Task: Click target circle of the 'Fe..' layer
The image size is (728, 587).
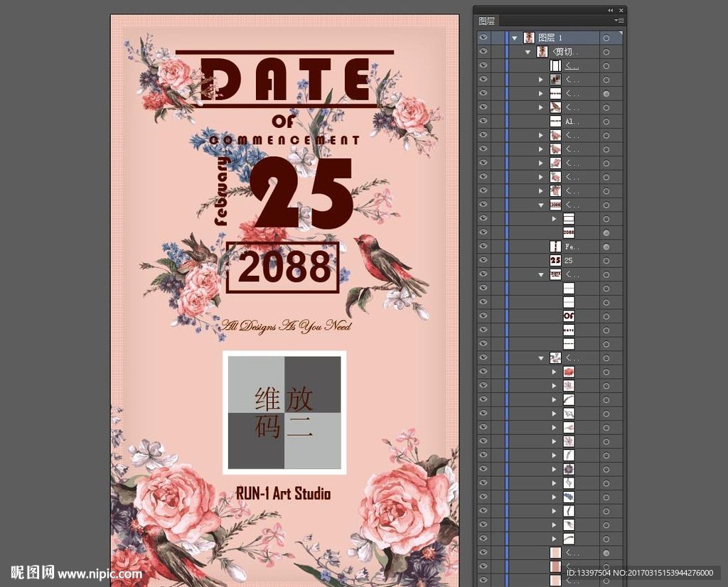Action: coord(606,247)
